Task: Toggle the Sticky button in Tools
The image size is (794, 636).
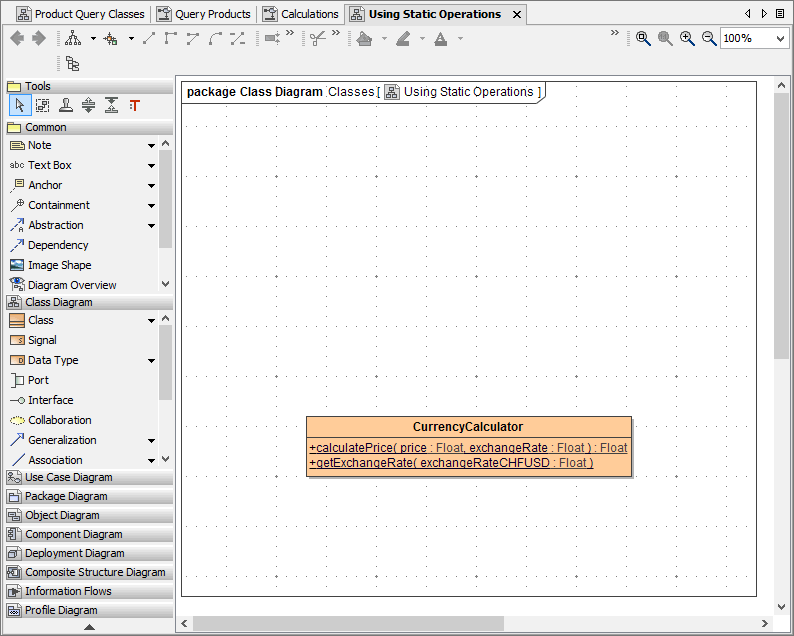Action: click(65, 106)
